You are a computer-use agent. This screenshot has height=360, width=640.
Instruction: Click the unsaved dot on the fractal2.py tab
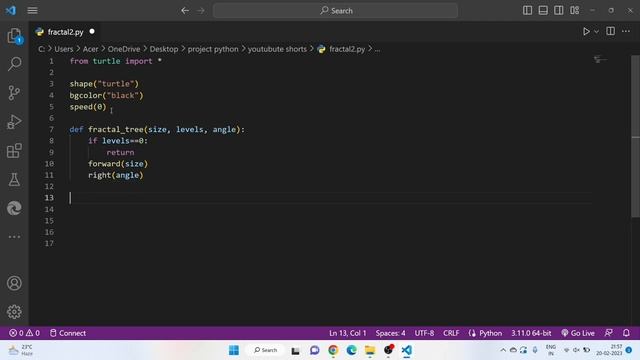coord(92,31)
